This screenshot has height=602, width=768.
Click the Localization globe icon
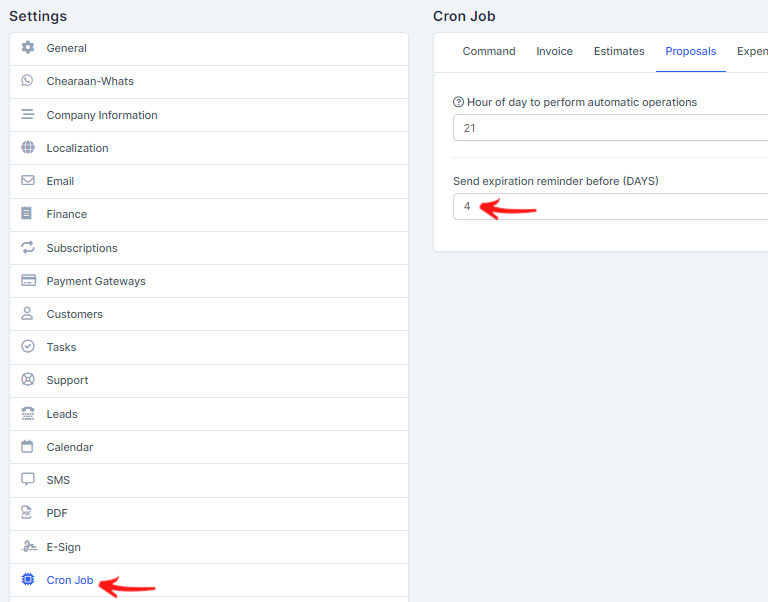click(x=28, y=148)
